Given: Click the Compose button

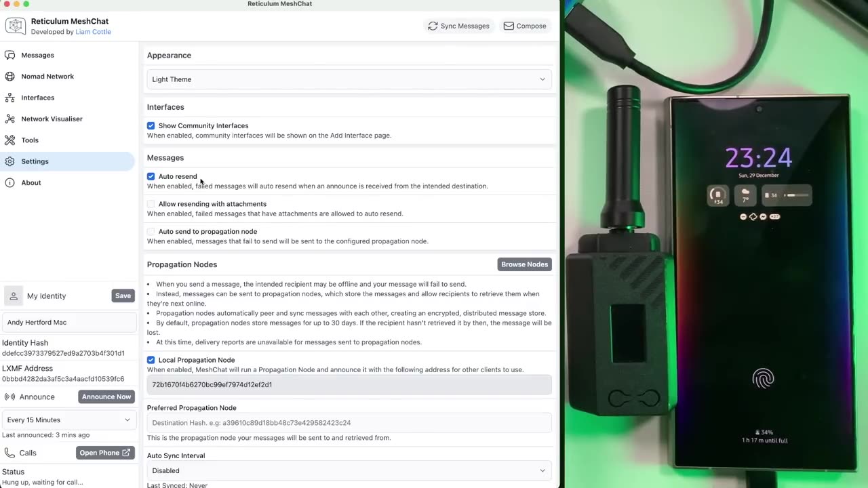Looking at the screenshot, I should tap(525, 26).
